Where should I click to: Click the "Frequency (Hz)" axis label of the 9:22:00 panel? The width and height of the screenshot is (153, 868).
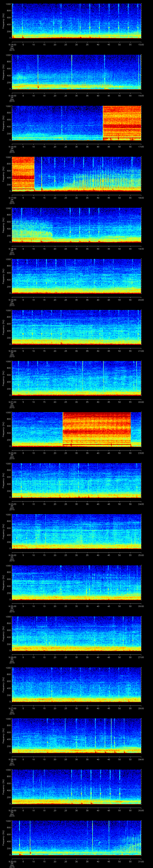(3, 429)
